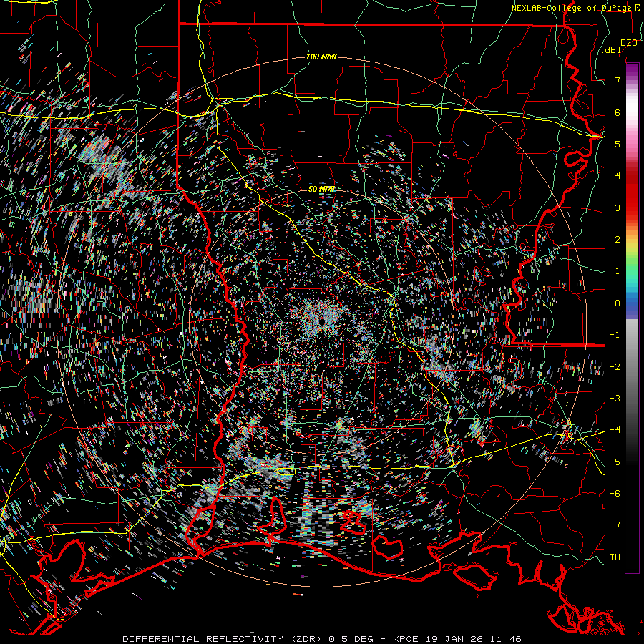
Task: Click the 0 dB value on color scale
Action: click(x=618, y=303)
